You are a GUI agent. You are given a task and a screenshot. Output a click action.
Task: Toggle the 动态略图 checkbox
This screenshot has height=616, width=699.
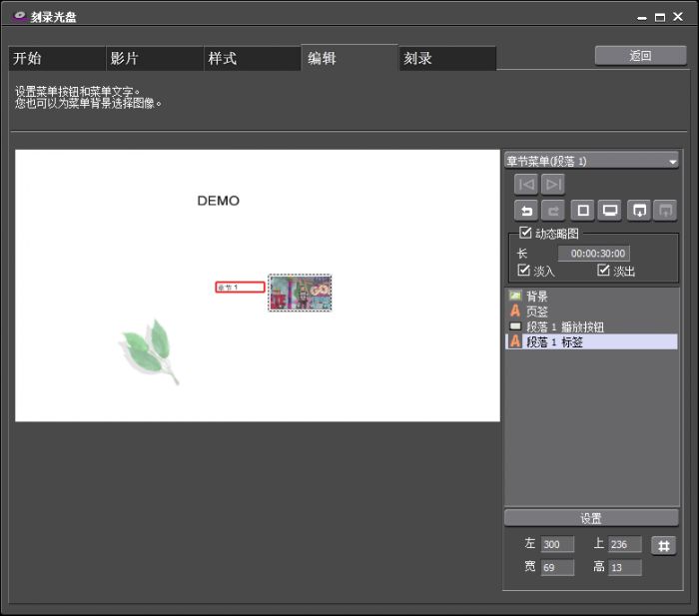coord(526,234)
